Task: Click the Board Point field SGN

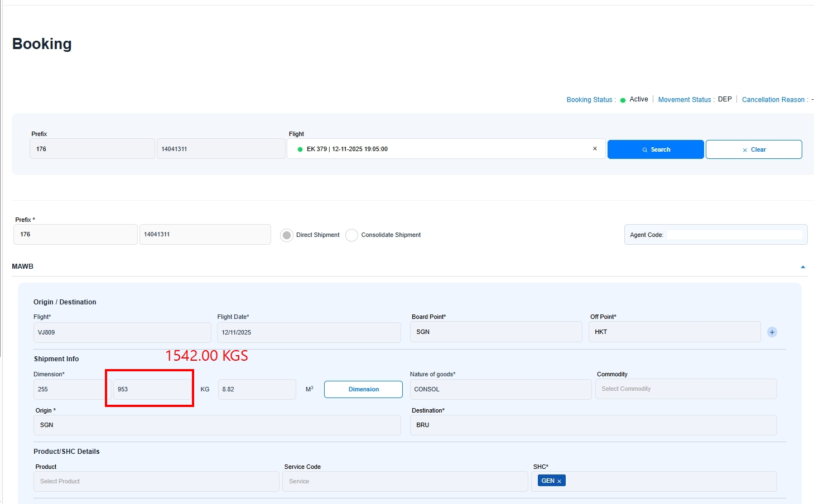Action: click(x=495, y=332)
